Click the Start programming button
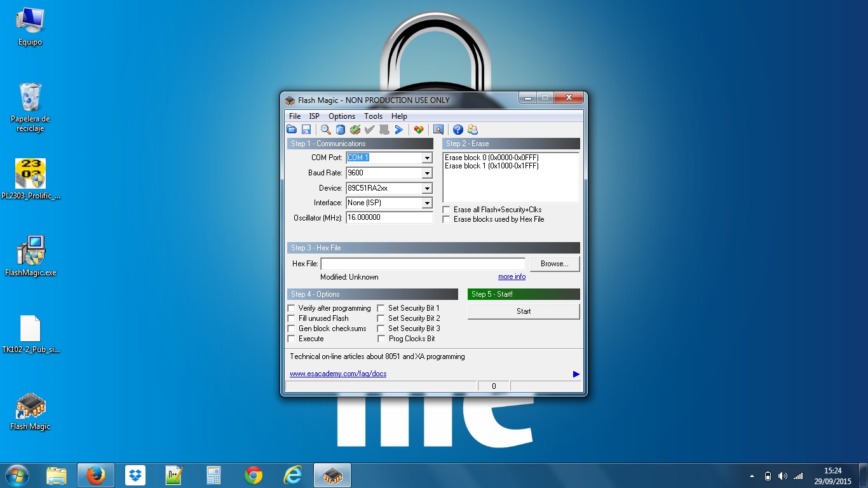The width and height of the screenshot is (868, 488). click(x=524, y=311)
